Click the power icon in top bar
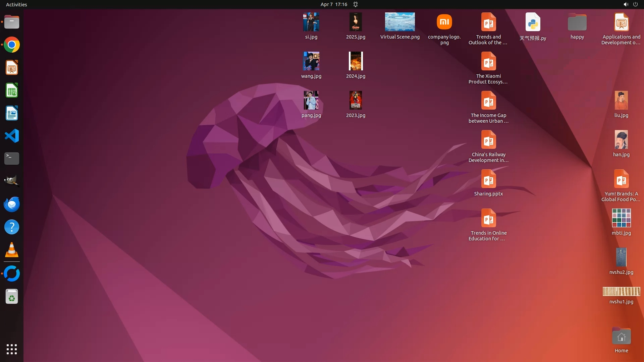Screen dimensions: 644x362 635,4
